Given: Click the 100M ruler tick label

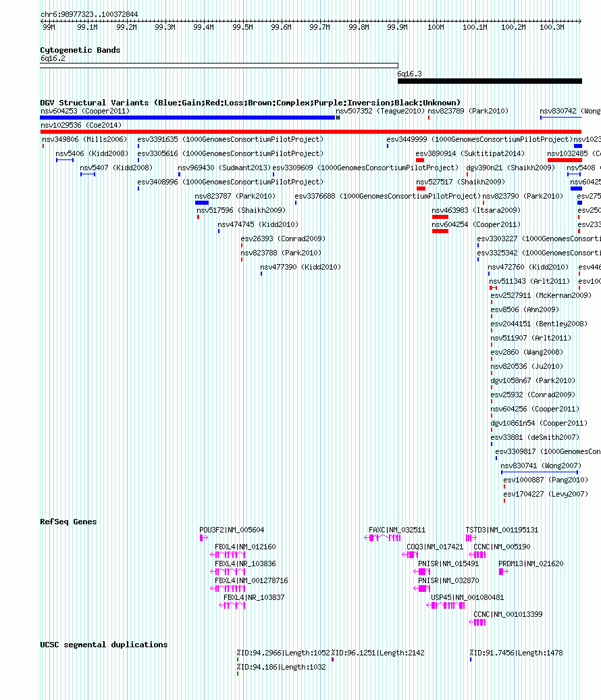Looking at the screenshot, I should tap(436, 28).
